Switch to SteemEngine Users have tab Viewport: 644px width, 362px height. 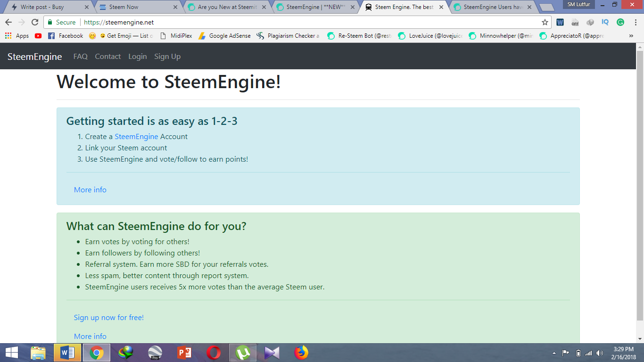point(491,7)
